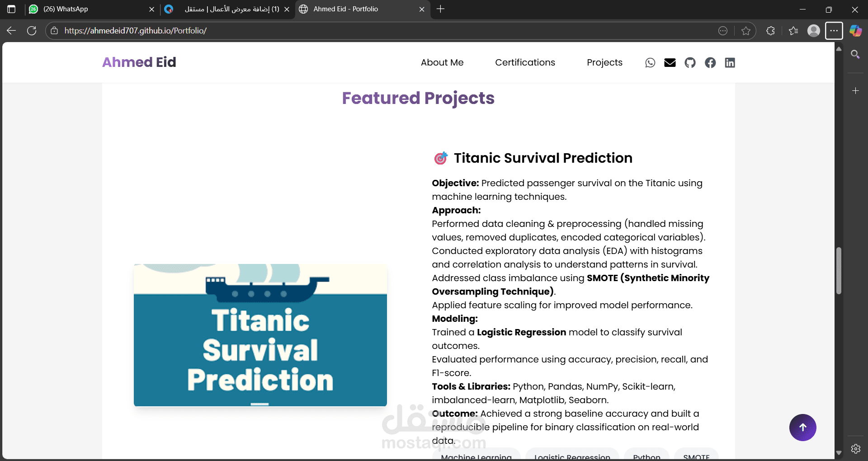
Task: Launch the Copilot sidebar icon
Action: click(x=855, y=31)
